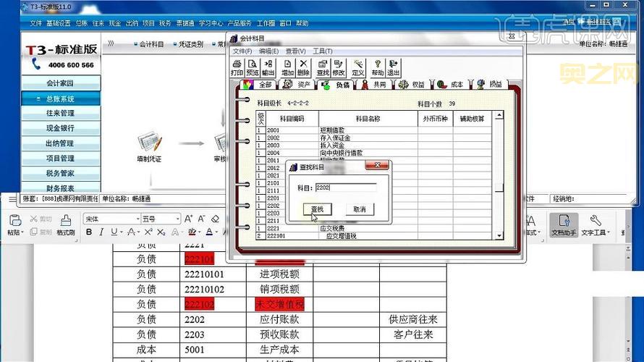Click the subject list scroll-up arrow
The width and height of the screenshot is (644, 362).
[499, 115]
